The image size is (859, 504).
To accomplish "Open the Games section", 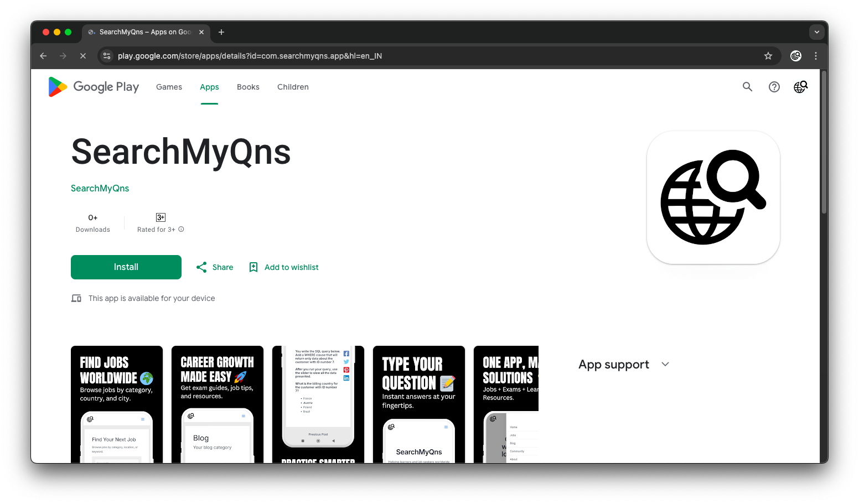I will (169, 87).
